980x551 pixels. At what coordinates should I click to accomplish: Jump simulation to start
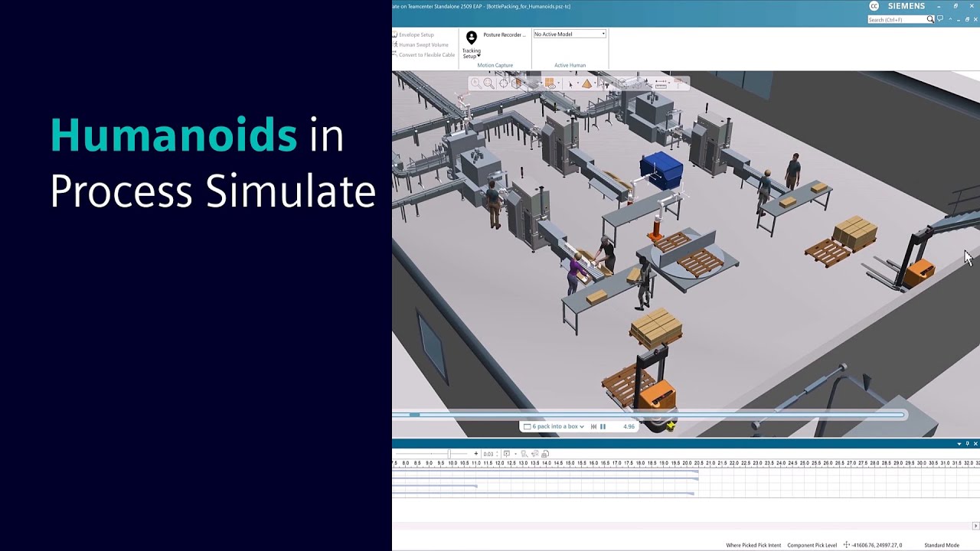(593, 426)
